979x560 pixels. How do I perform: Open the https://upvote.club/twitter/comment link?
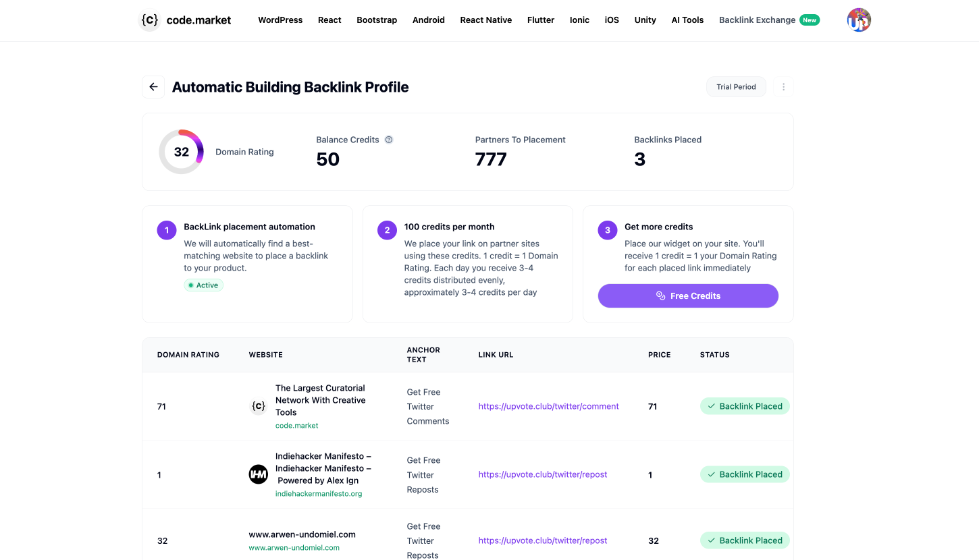click(x=548, y=405)
